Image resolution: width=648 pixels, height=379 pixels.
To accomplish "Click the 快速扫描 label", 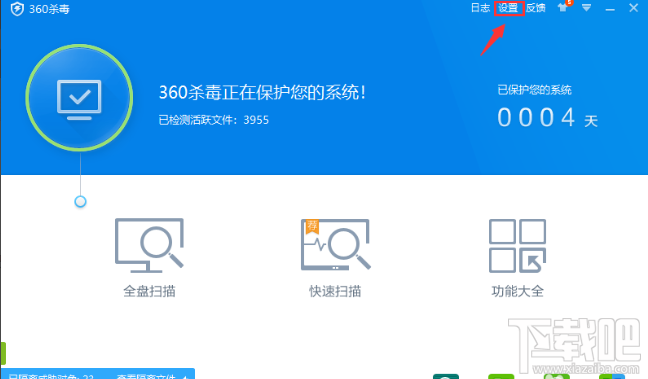I will [335, 291].
